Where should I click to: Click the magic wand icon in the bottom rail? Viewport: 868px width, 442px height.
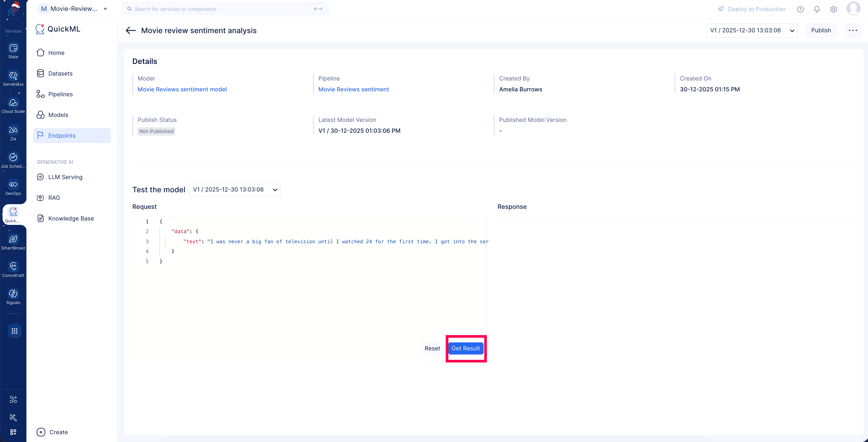pyautogui.click(x=13, y=417)
